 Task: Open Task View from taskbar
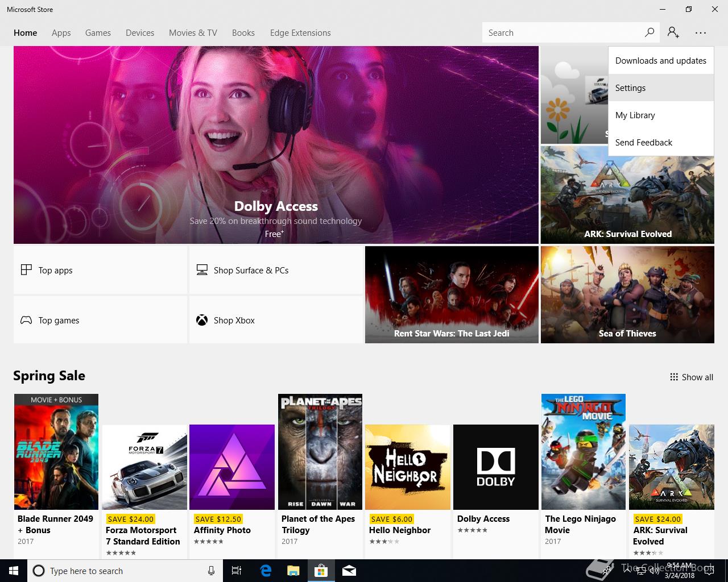pyautogui.click(x=237, y=571)
